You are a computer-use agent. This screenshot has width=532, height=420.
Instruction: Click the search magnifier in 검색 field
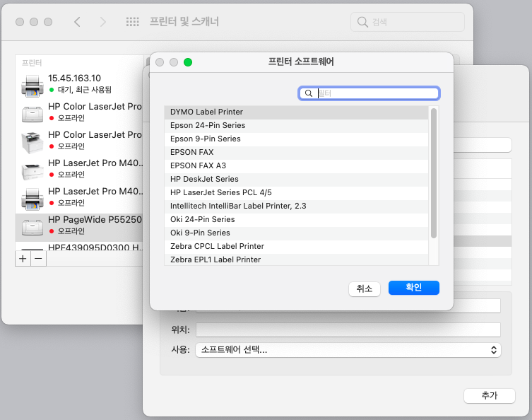(362, 22)
